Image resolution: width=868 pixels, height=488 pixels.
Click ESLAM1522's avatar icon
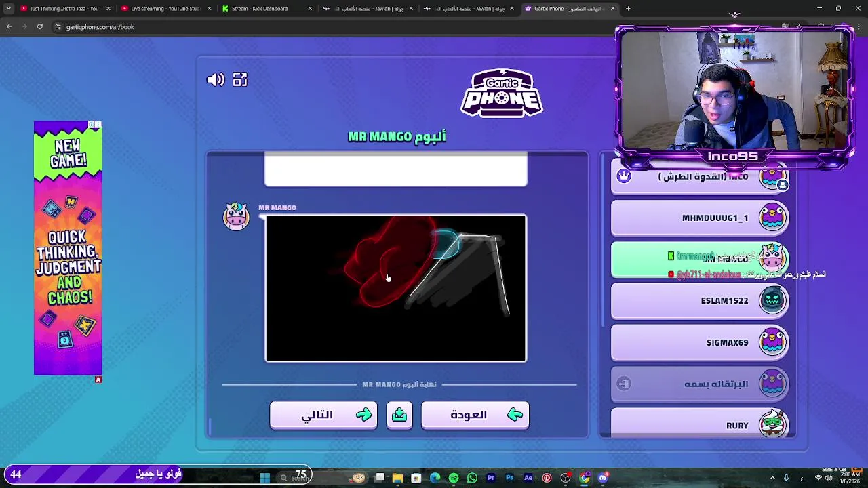tap(772, 300)
